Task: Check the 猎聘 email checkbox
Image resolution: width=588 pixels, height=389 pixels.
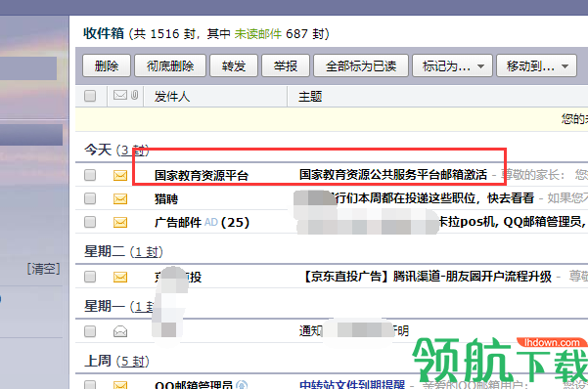Action: (x=90, y=198)
